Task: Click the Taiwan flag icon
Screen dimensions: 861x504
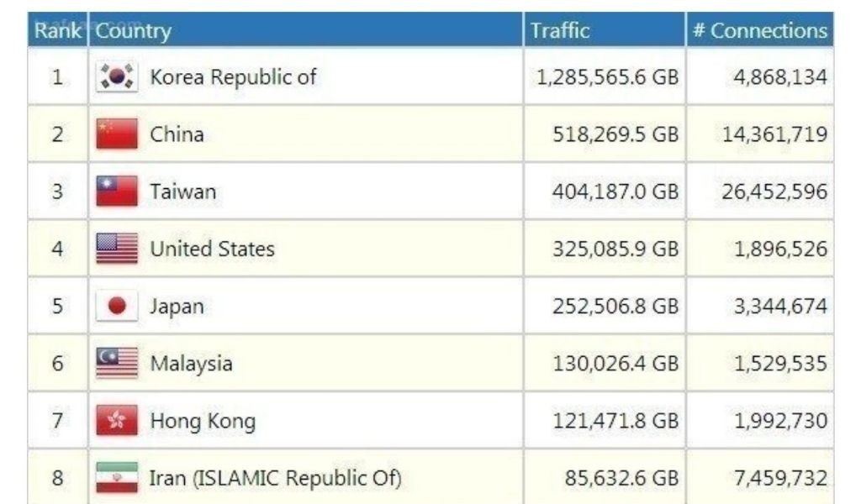Action: (x=116, y=192)
